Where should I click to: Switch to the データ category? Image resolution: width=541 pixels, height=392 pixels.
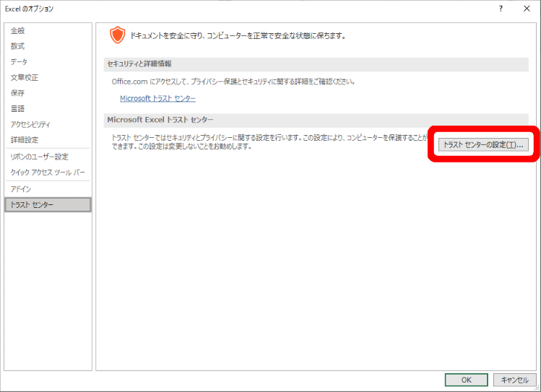point(20,62)
